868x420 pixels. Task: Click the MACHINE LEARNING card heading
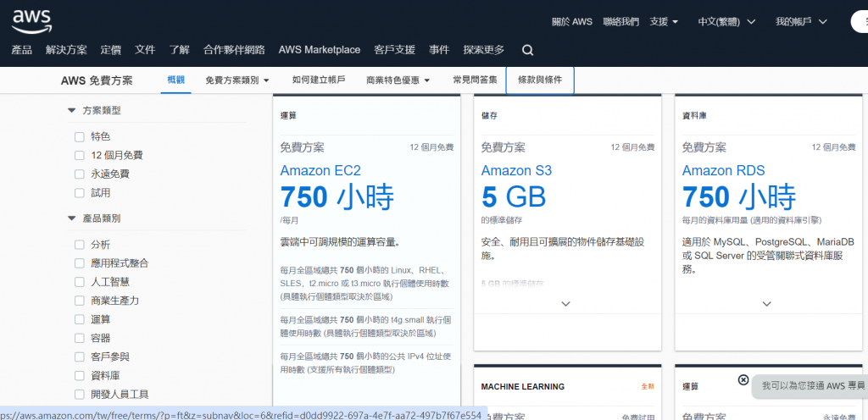(523, 387)
